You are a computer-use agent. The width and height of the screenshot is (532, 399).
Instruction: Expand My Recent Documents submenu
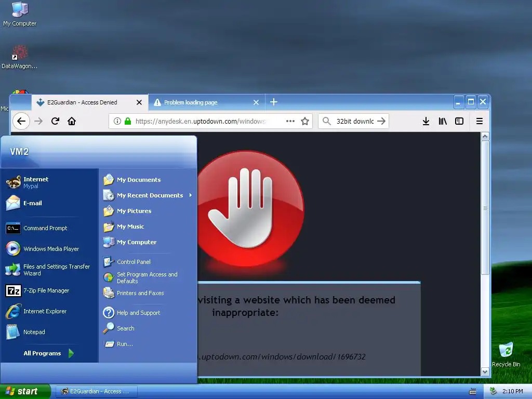(x=148, y=195)
